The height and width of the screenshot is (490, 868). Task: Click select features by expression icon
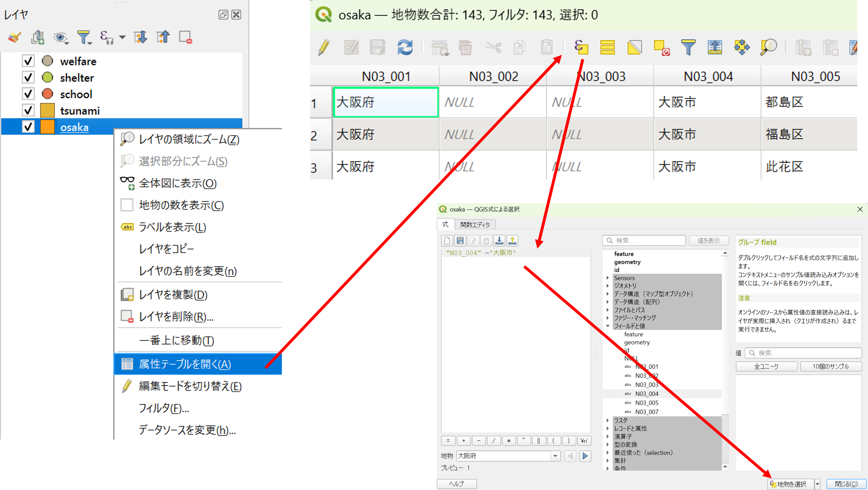pyautogui.click(x=581, y=47)
